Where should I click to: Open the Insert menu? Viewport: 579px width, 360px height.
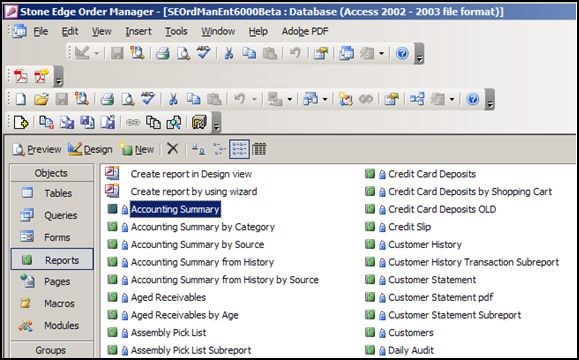tap(138, 31)
